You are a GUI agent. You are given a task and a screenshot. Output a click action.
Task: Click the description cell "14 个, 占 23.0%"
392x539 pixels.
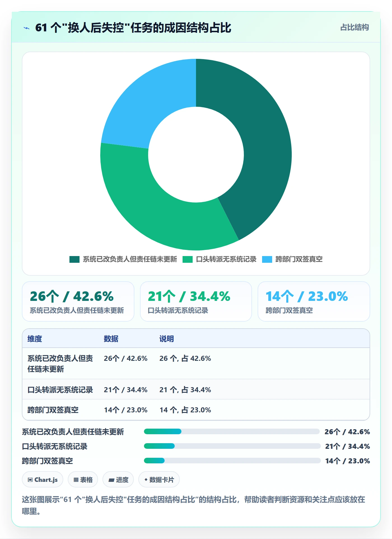[x=185, y=410]
